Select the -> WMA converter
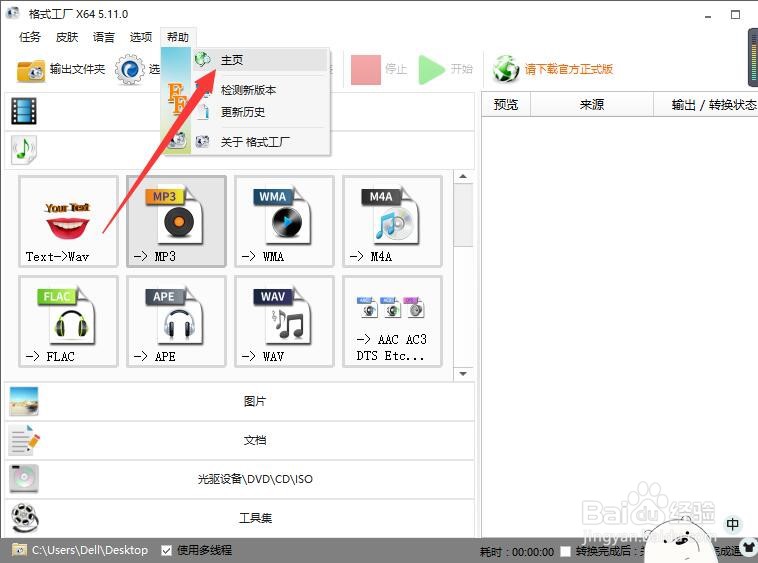Screen dimensions: 758x563 [x=284, y=221]
